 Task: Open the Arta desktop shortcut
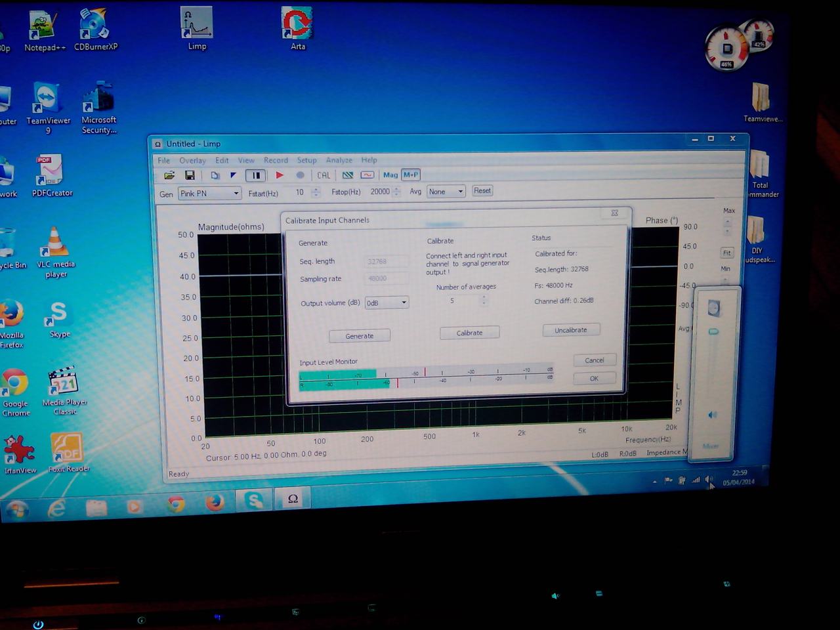tap(297, 30)
